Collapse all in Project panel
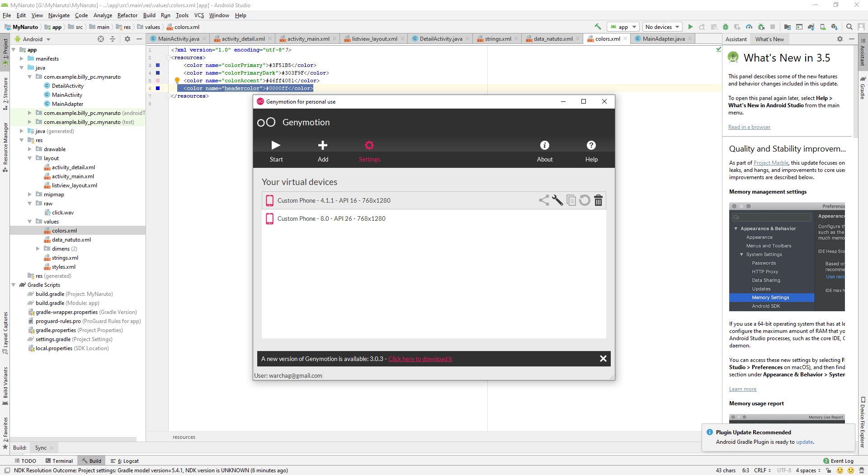This screenshot has height=475, width=868. pos(113,39)
